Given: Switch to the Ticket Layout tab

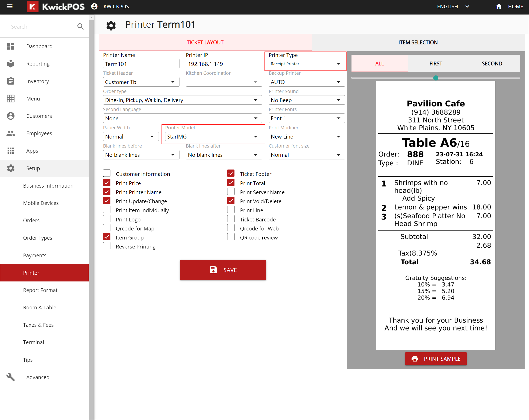Looking at the screenshot, I should click(x=205, y=42).
